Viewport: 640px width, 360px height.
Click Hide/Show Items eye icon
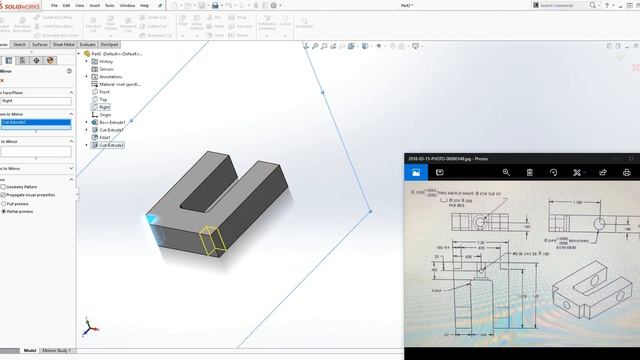pos(379,46)
